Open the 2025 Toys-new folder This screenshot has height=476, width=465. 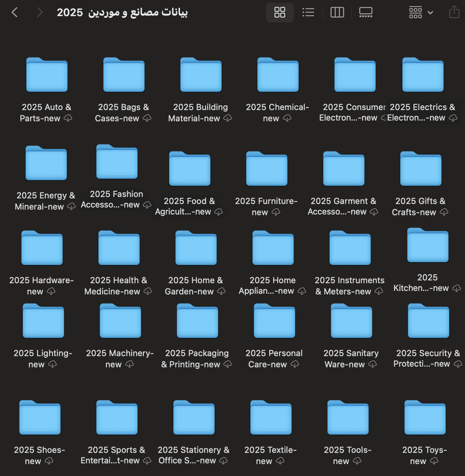425,417
